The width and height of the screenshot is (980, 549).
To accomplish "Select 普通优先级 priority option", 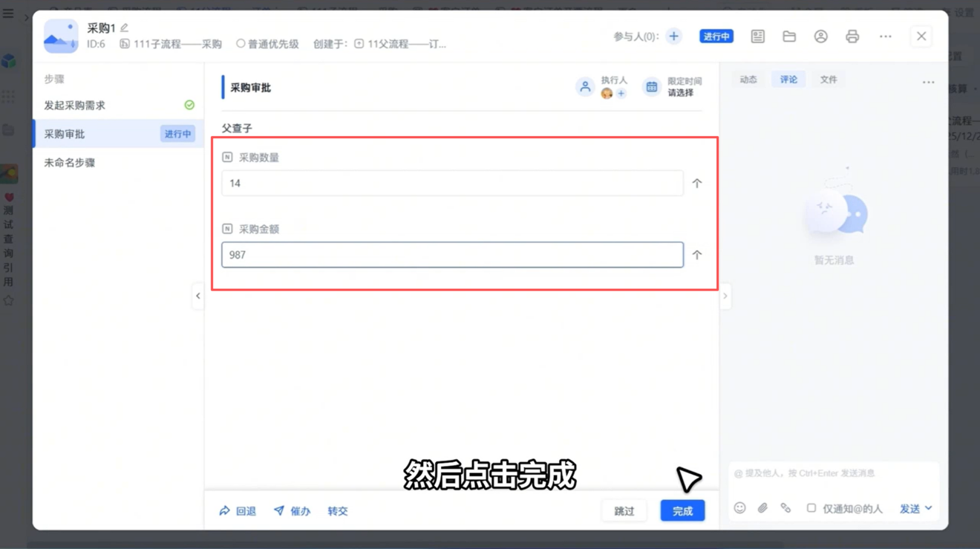I will (267, 44).
